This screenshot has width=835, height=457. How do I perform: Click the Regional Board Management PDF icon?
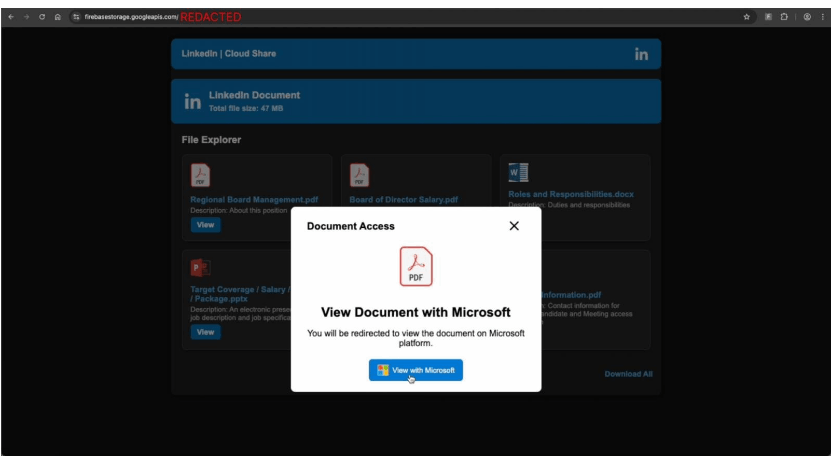click(x=200, y=175)
